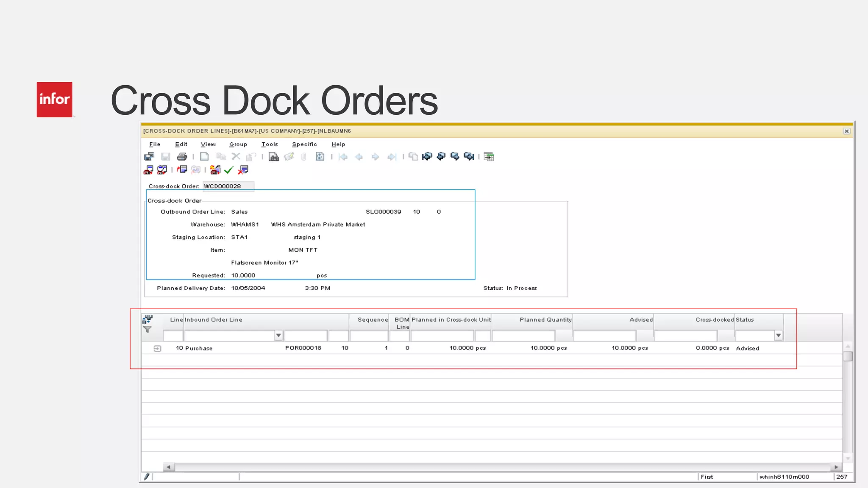The width and height of the screenshot is (868, 488).
Task: Click the filter funnel icon in the grid
Action: (x=147, y=329)
